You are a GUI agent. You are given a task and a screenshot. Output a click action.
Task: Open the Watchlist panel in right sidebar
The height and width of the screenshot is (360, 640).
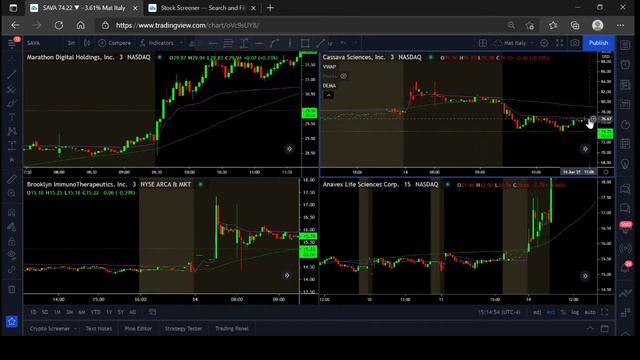[x=625, y=44]
